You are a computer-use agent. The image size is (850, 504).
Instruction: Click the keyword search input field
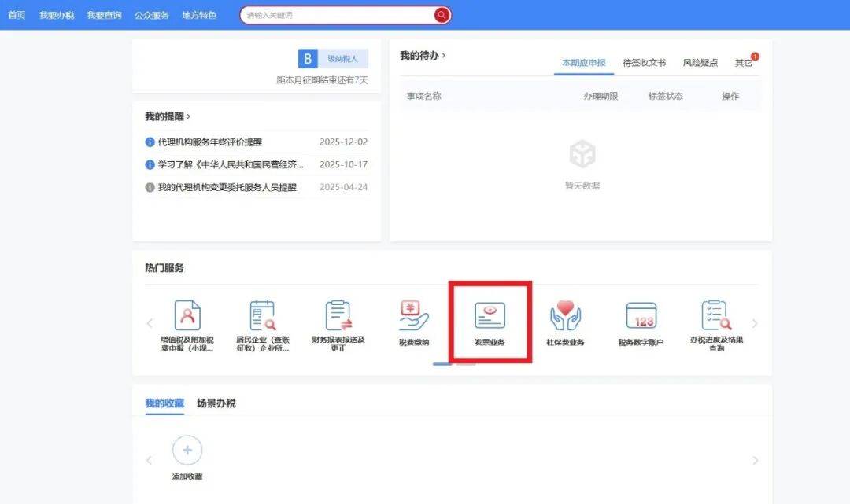pos(337,15)
